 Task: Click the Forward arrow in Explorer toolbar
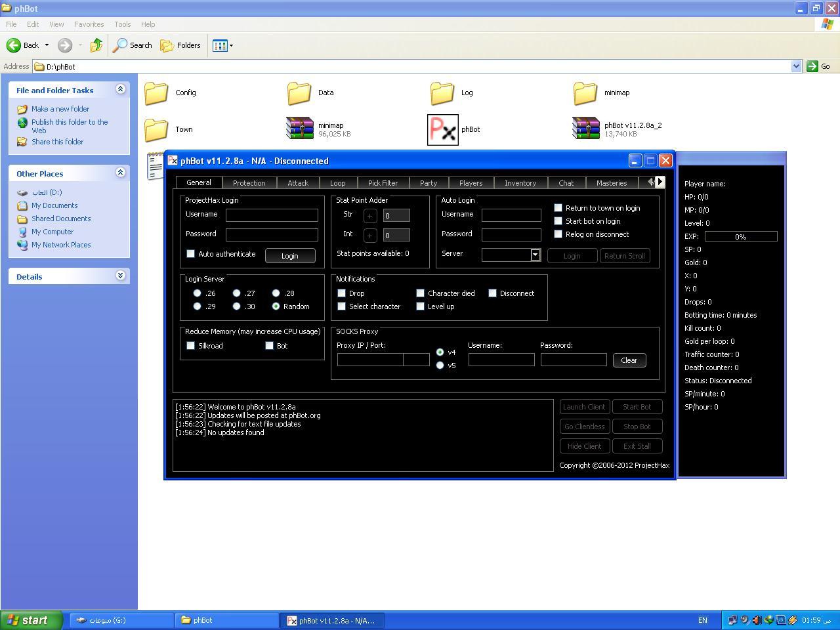click(64, 45)
